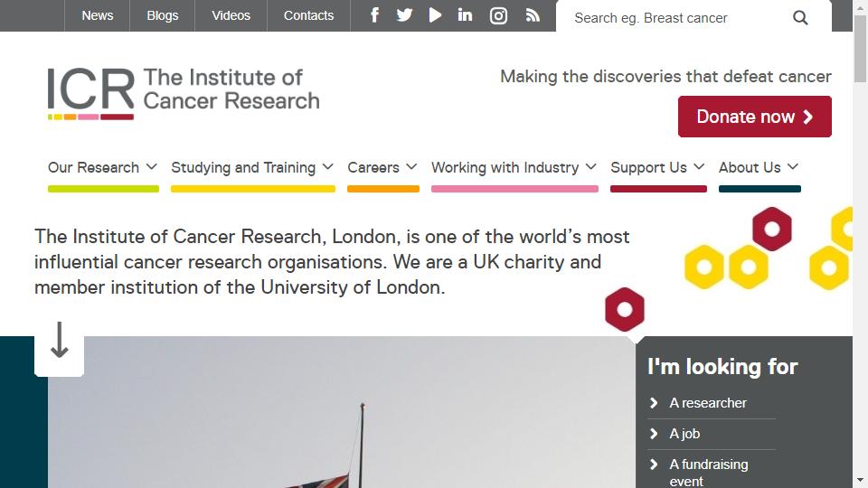Expand the Studying and Training chevron

[327, 166]
